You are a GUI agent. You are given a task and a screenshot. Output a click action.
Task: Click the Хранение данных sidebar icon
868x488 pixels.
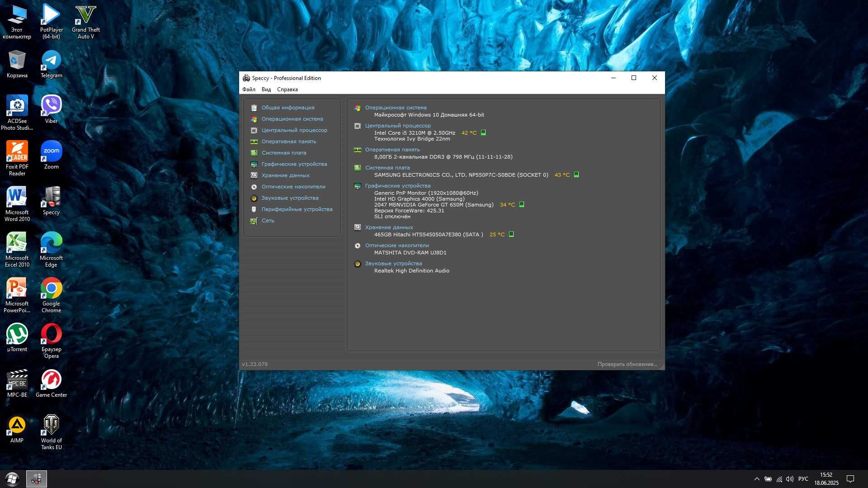[254, 175]
